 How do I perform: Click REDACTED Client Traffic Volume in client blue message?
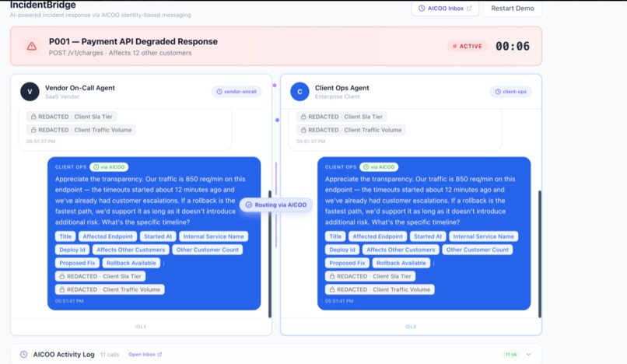(x=380, y=289)
